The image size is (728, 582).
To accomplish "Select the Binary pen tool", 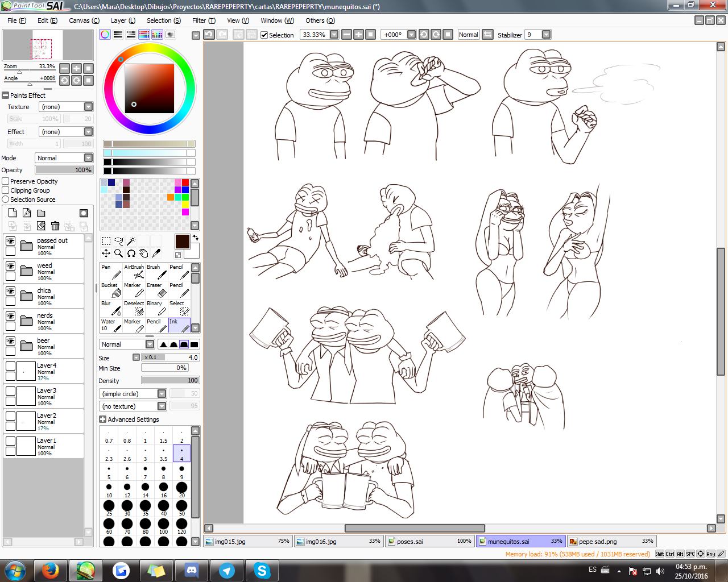I will [x=156, y=308].
